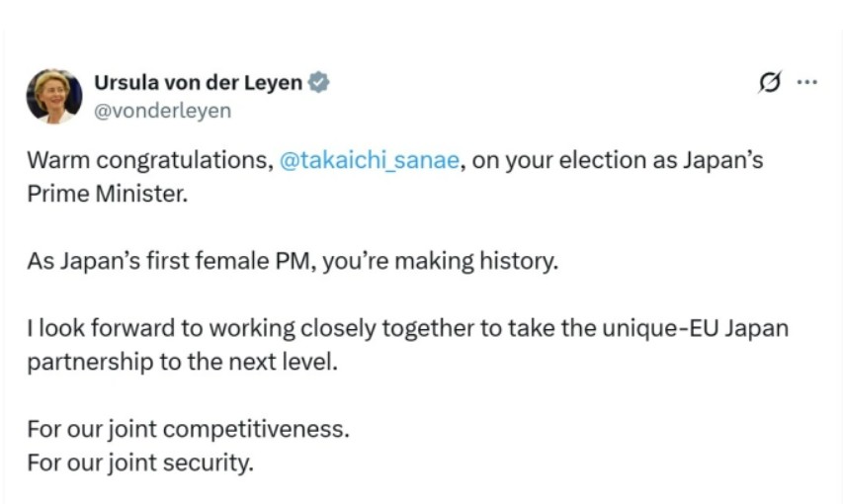Click the Grok explain-post icon

pyautogui.click(x=769, y=84)
